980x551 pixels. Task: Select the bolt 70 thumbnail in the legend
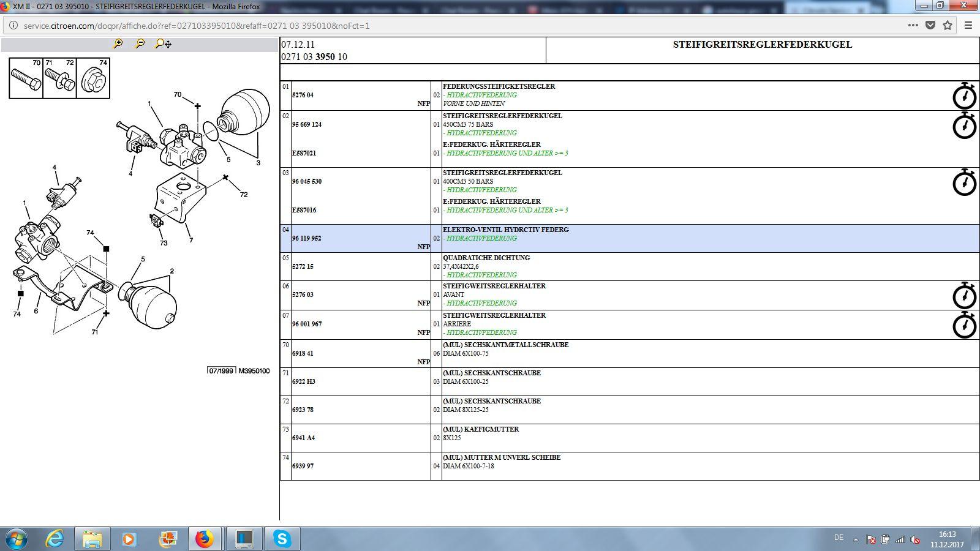click(x=26, y=78)
